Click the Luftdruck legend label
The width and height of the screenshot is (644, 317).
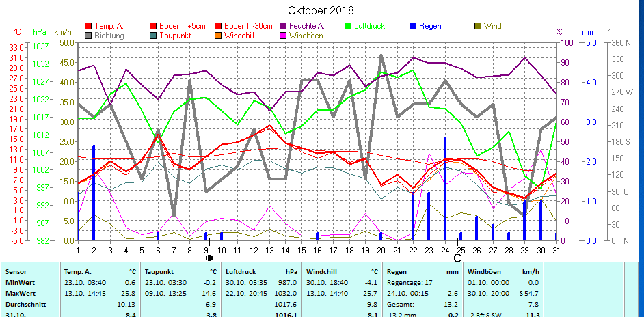(370, 26)
